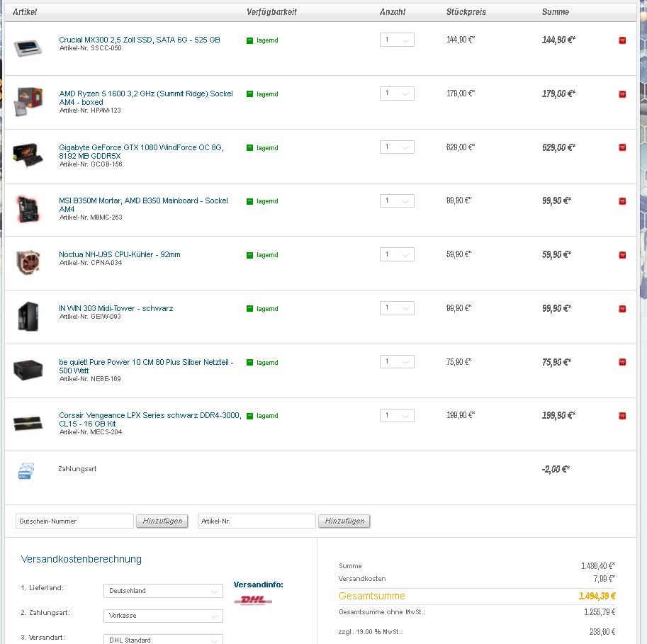Image resolution: width=647 pixels, height=644 pixels.
Task: Delete the MSI B350M Mortar mainboard
Action: point(621,201)
